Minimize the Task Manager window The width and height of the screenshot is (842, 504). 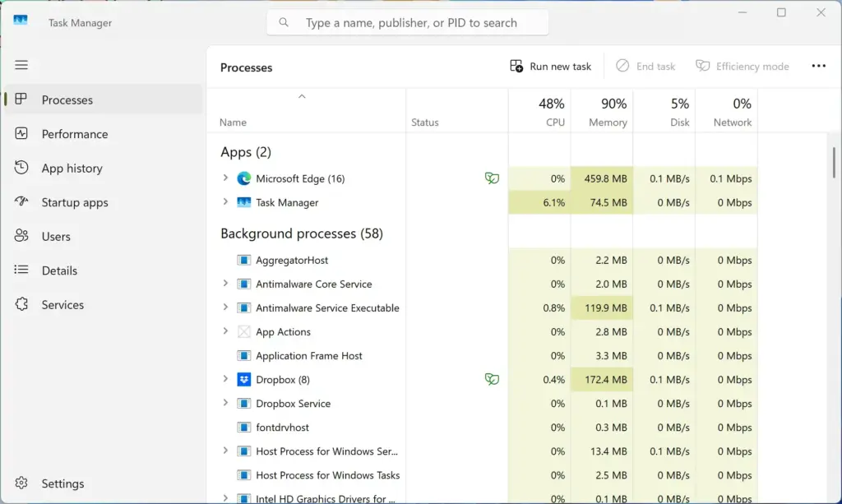click(743, 12)
